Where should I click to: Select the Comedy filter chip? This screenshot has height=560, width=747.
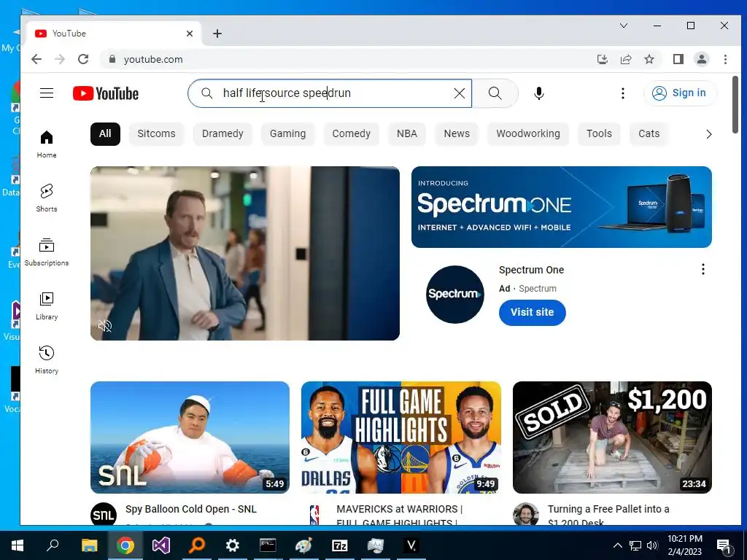point(351,134)
